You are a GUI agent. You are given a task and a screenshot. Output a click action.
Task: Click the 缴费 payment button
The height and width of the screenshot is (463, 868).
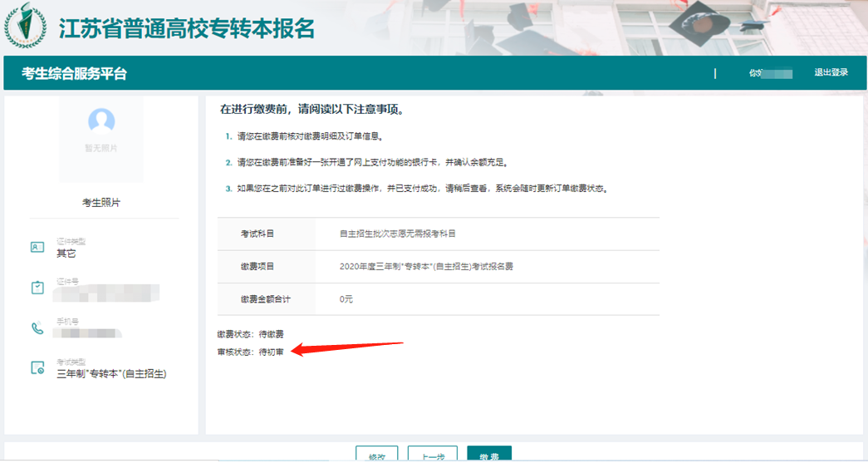click(x=488, y=454)
